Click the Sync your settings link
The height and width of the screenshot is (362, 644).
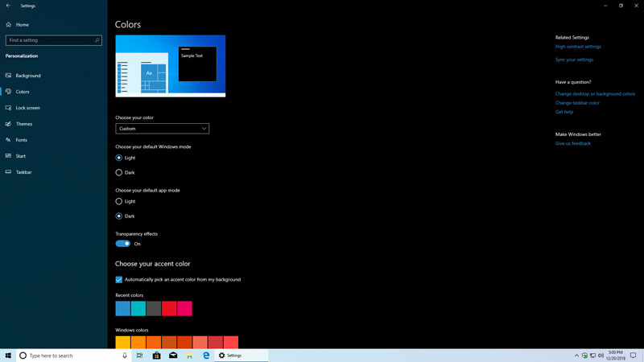pos(574,60)
